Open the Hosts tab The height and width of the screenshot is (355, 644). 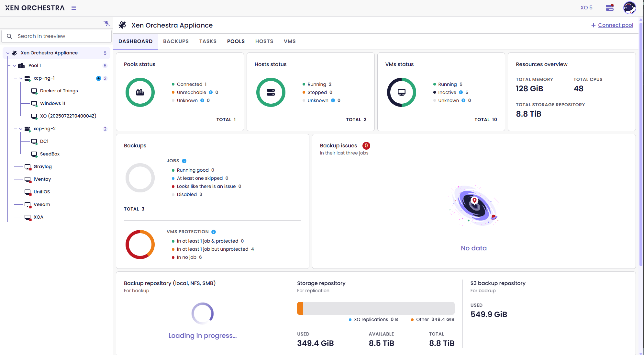coord(264,41)
